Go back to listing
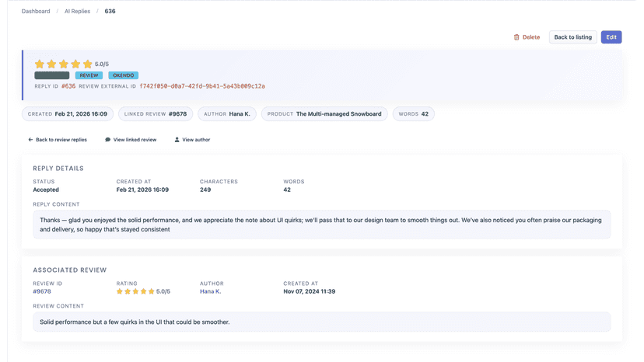The width and height of the screenshot is (644, 362). 572,37
